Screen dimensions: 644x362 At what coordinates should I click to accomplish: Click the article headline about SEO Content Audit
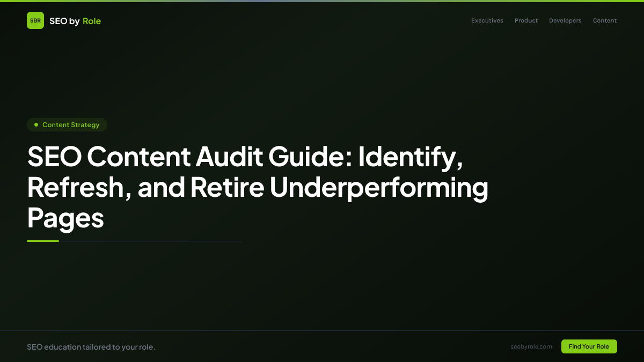pyautogui.click(x=258, y=188)
